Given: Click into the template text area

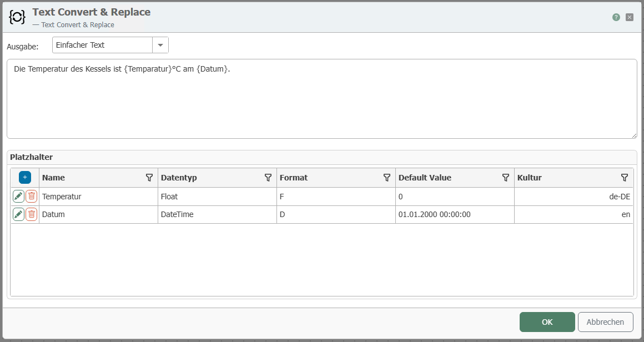Looking at the screenshot, I should click(321, 99).
